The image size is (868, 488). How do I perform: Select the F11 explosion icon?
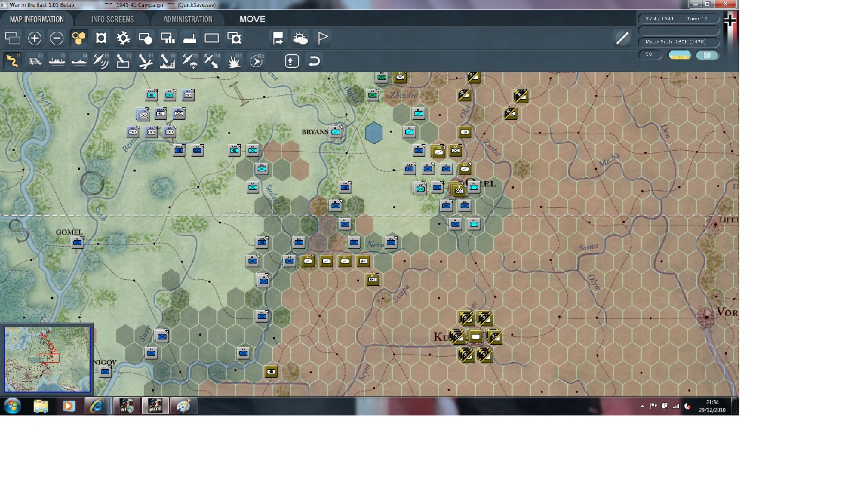234,61
